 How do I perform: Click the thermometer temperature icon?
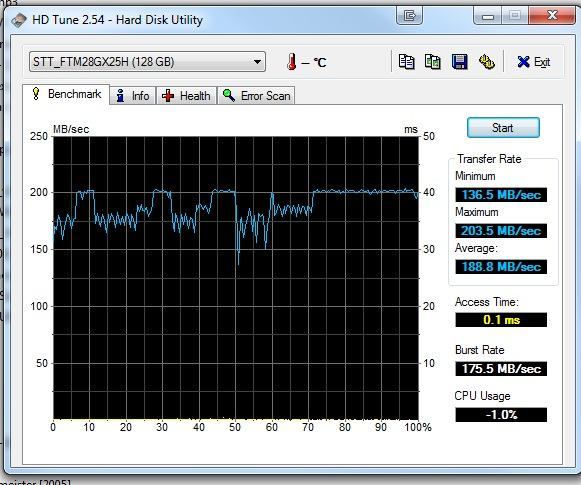(292, 62)
